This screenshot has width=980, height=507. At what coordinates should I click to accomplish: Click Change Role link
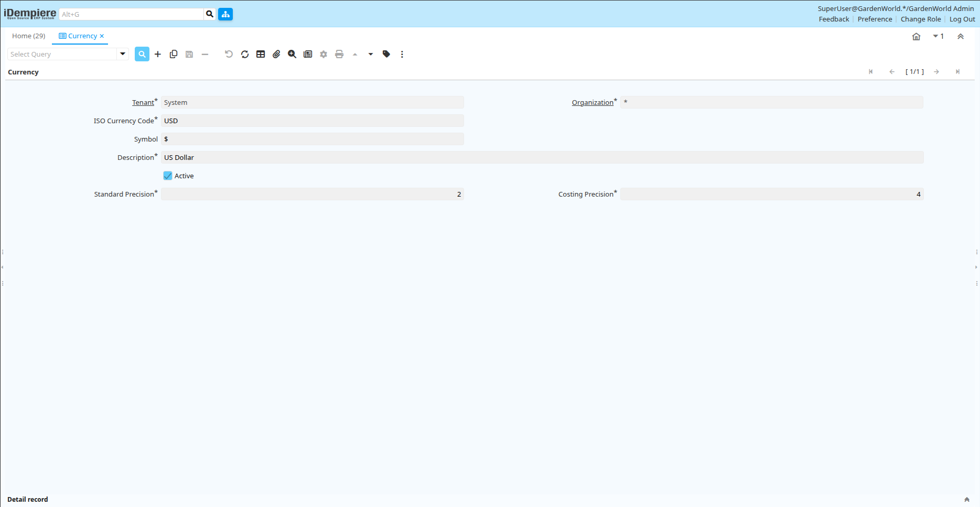point(921,19)
